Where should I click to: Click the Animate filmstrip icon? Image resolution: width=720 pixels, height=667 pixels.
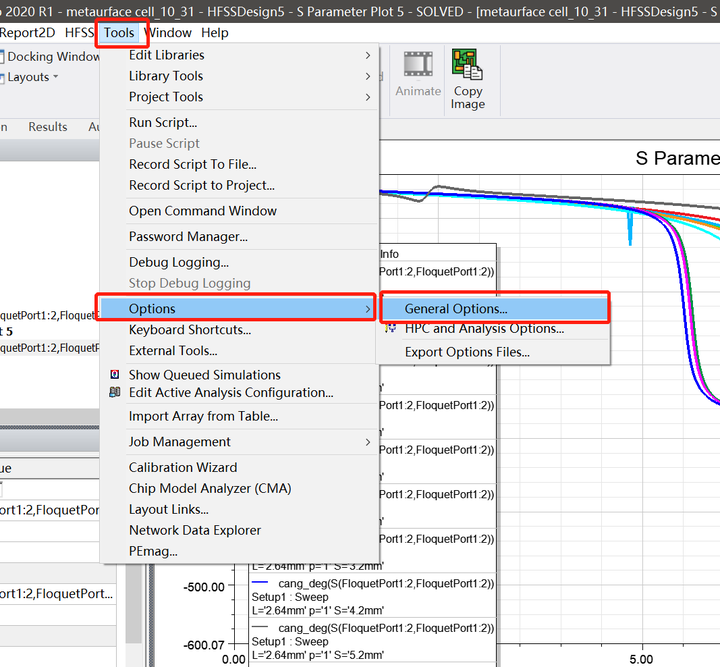coord(418,64)
